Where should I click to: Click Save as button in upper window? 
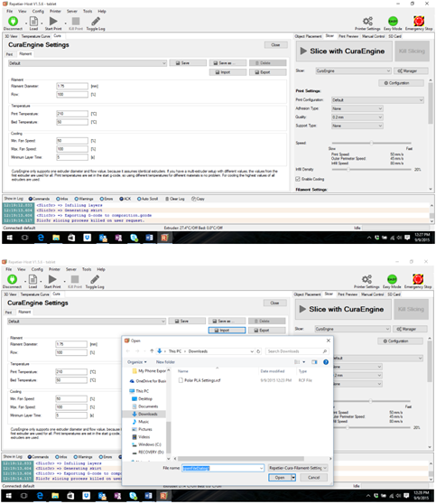point(227,63)
